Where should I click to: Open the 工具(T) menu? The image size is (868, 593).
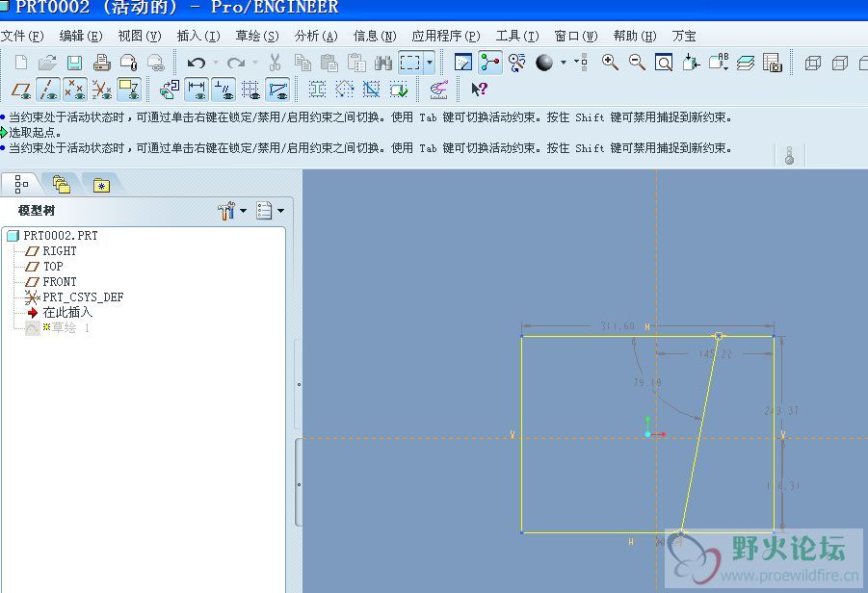[x=517, y=36]
